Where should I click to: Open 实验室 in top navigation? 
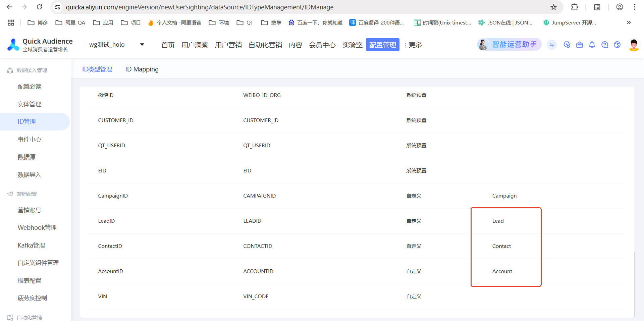pos(352,45)
